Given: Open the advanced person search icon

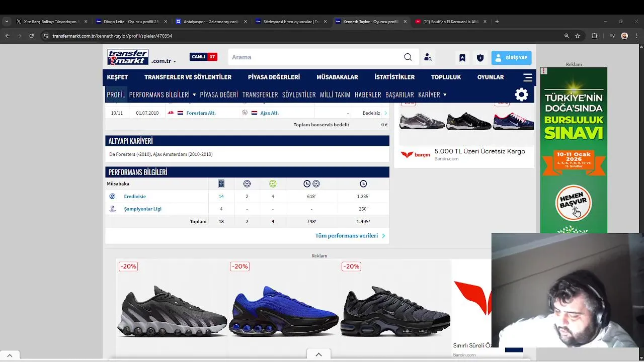Looking at the screenshot, I should coord(428,57).
